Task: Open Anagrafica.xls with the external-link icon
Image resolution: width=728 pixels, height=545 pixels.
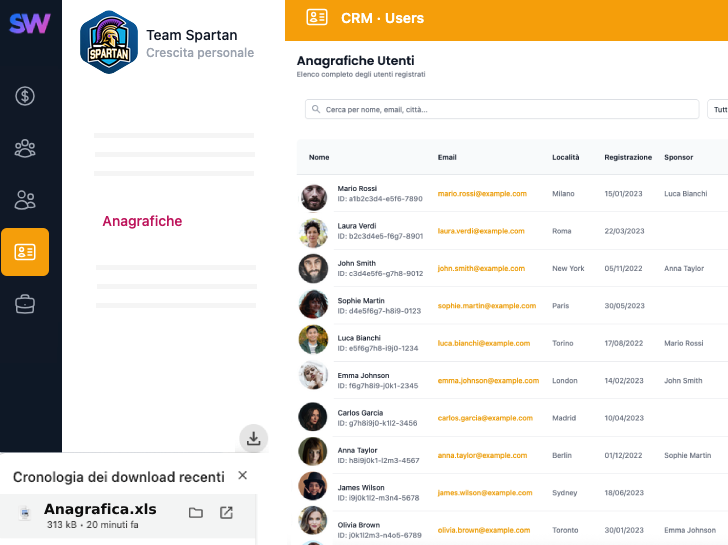Action: coord(226,513)
